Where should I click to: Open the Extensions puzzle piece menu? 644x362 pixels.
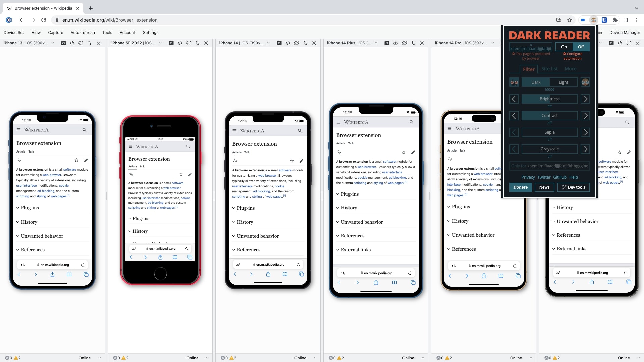[615, 20]
